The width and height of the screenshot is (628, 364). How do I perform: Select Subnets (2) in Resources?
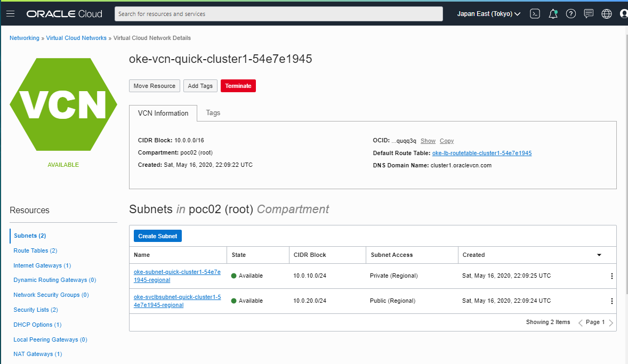tap(30, 236)
